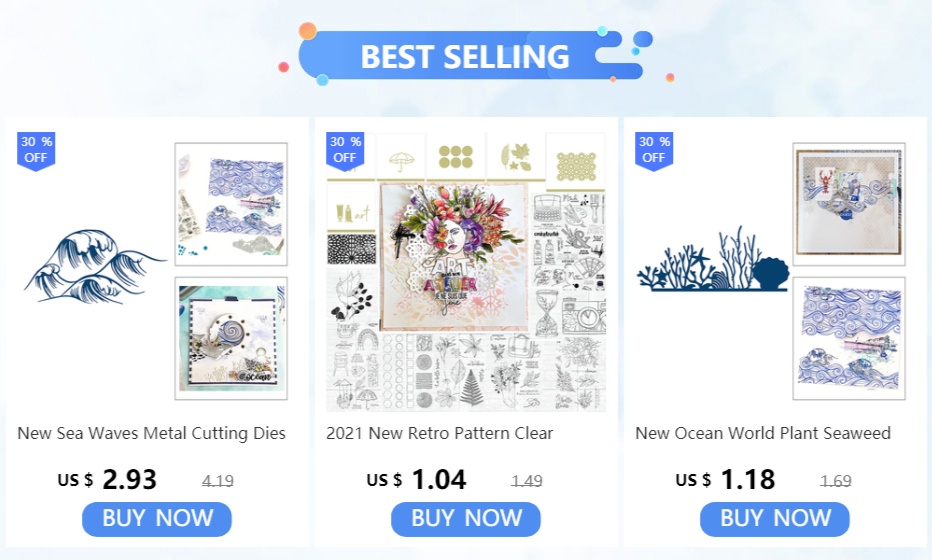Click the gold umbrella die image
Image resolution: width=932 pixels, height=560 pixels.
click(401, 157)
